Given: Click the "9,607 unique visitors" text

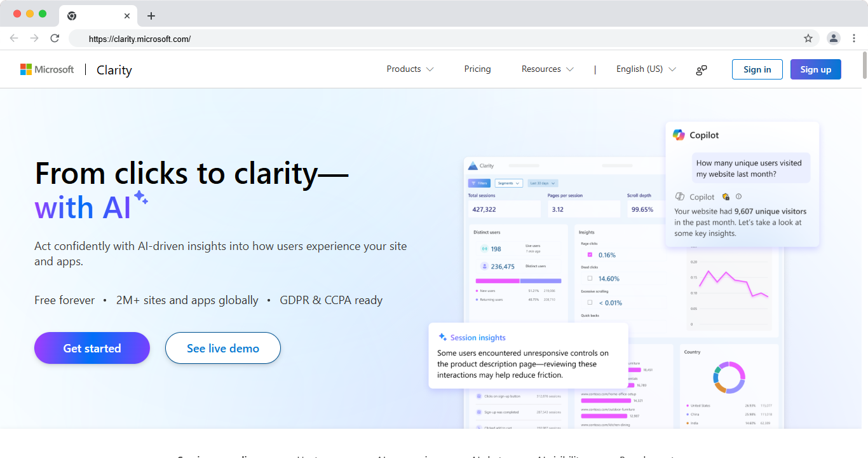Looking at the screenshot, I should point(770,211).
